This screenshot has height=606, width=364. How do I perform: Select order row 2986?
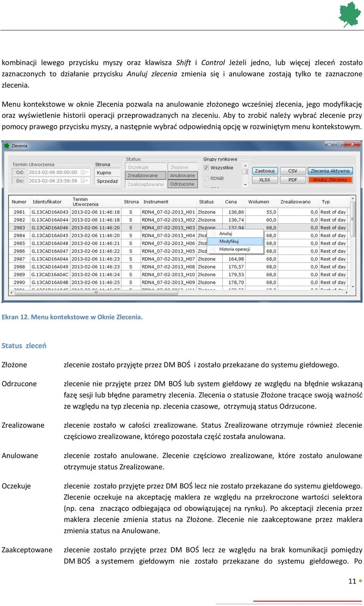point(179,251)
